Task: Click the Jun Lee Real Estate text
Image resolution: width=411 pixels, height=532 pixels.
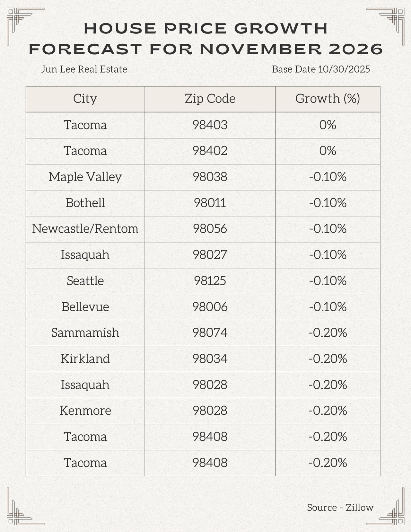Action: [84, 69]
